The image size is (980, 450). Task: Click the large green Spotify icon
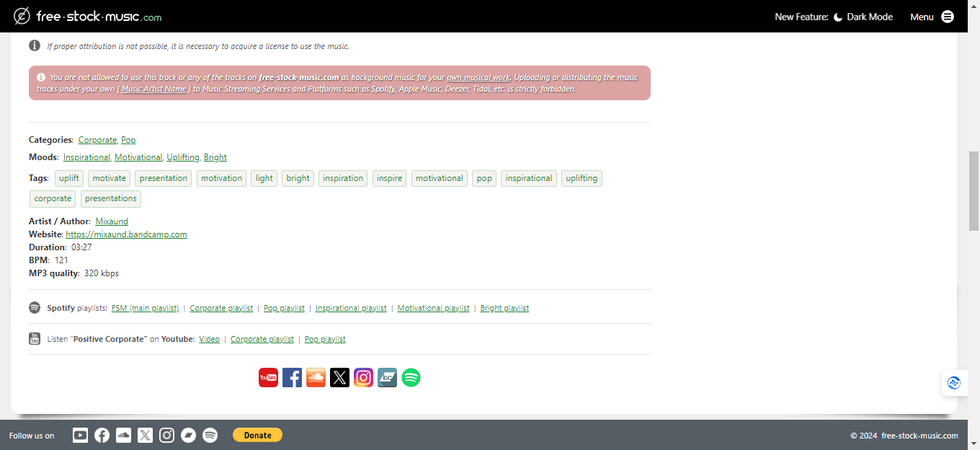411,377
